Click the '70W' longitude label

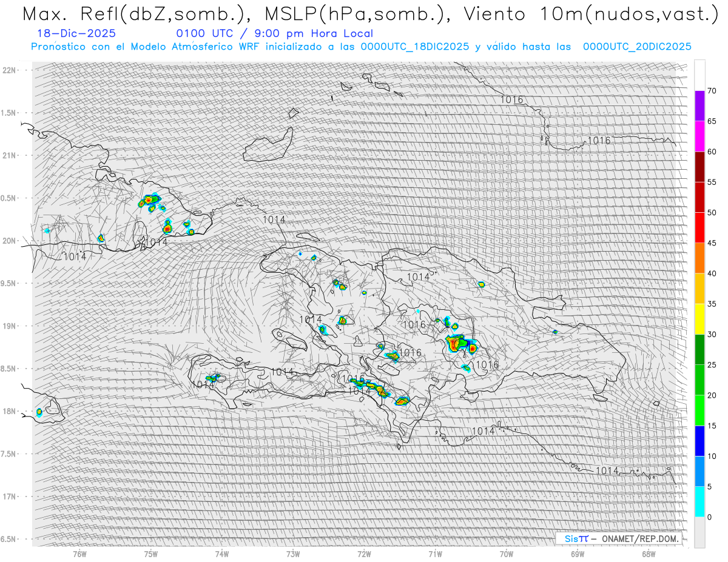click(507, 554)
